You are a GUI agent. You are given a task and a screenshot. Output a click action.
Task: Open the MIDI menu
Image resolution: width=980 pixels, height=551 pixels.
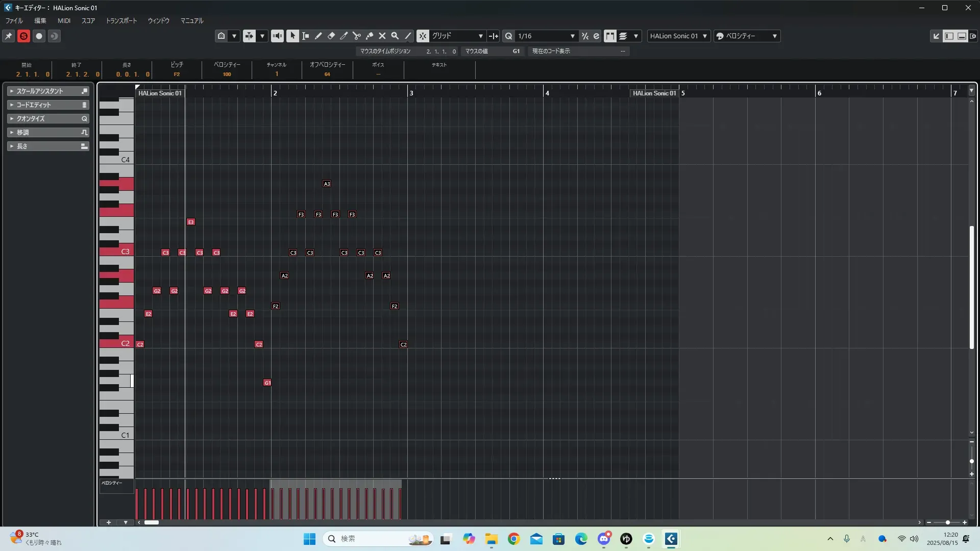point(64,21)
